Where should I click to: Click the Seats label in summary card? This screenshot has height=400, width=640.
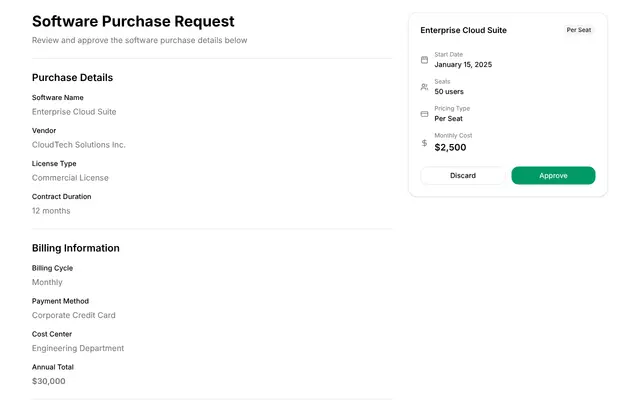click(442, 82)
